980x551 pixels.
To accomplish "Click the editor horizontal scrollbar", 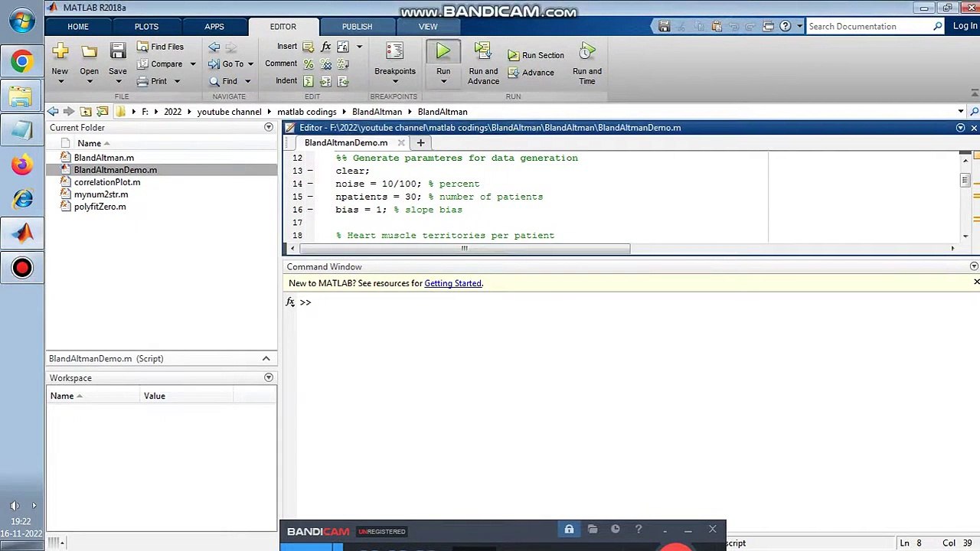I will 465,249.
